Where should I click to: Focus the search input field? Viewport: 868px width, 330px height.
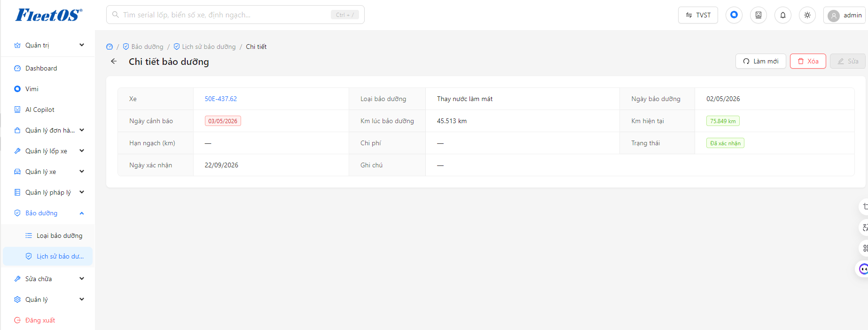(235, 15)
